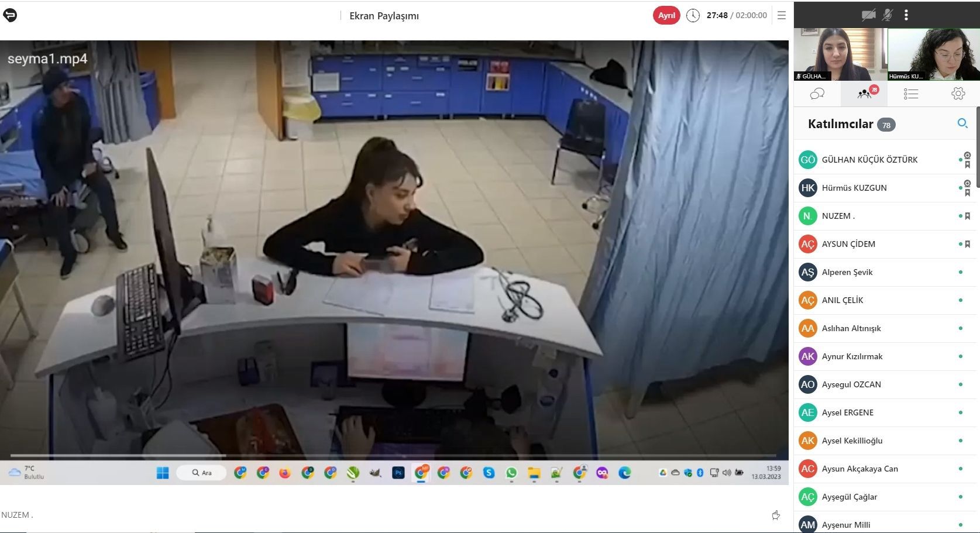
Task: Click the participants list scrollbar
Action: pos(978,146)
